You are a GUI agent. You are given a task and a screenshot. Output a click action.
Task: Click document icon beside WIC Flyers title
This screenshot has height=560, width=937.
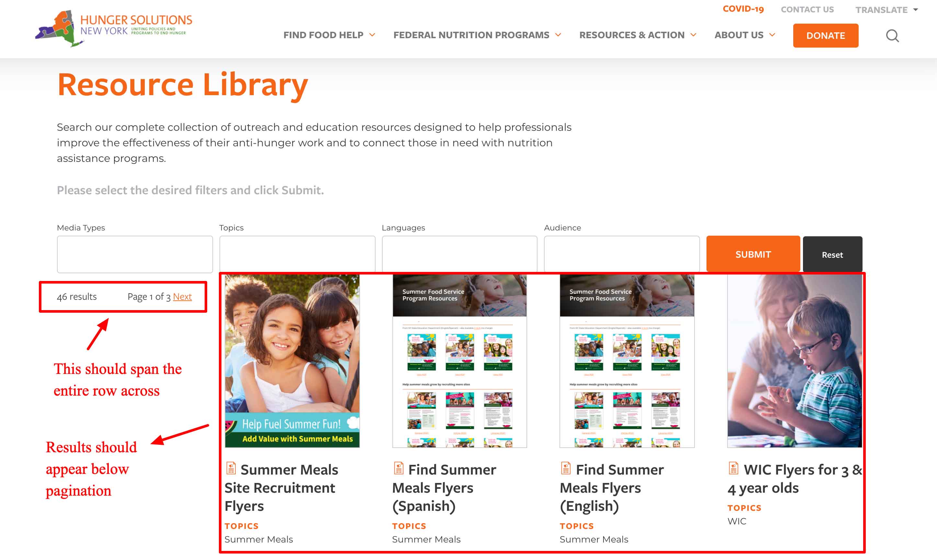pos(733,468)
